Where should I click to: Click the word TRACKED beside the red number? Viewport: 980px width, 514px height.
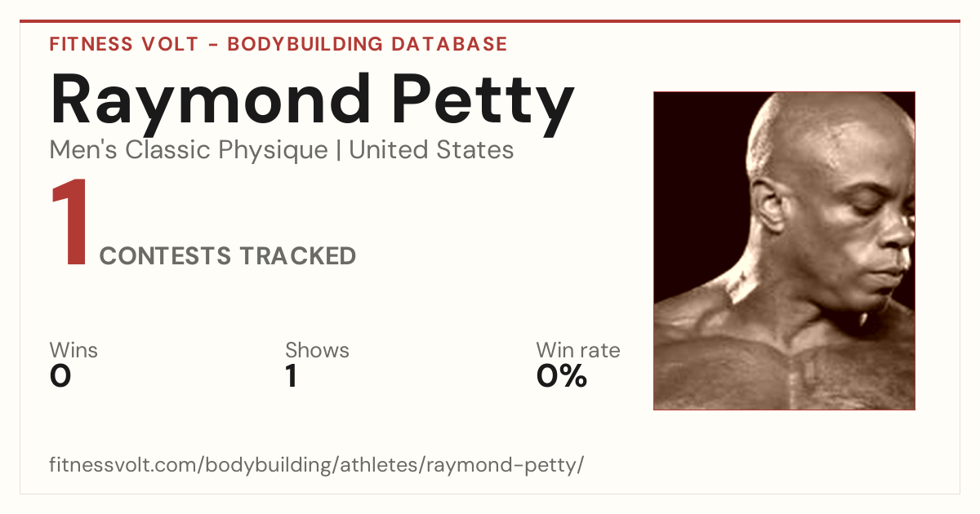tap(297, 256)
